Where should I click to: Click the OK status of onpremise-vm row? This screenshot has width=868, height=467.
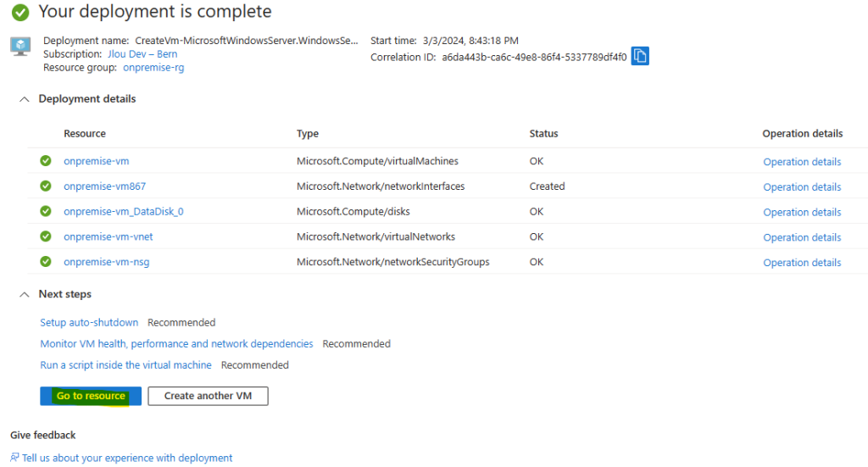[537, 161]
